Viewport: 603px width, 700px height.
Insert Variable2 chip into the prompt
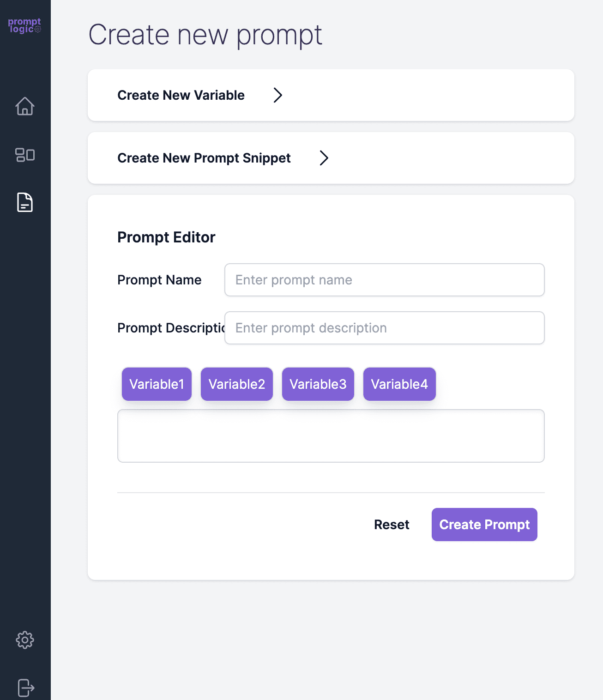(237, 384)
